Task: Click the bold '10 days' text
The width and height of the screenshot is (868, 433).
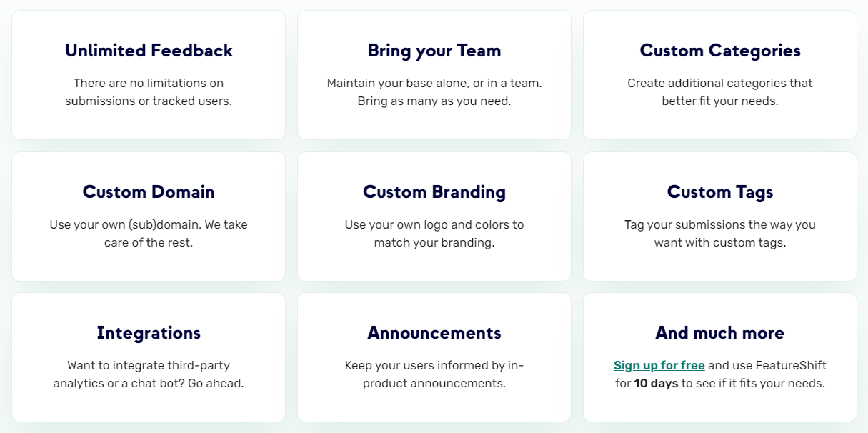Action: (x=656, y=383)
